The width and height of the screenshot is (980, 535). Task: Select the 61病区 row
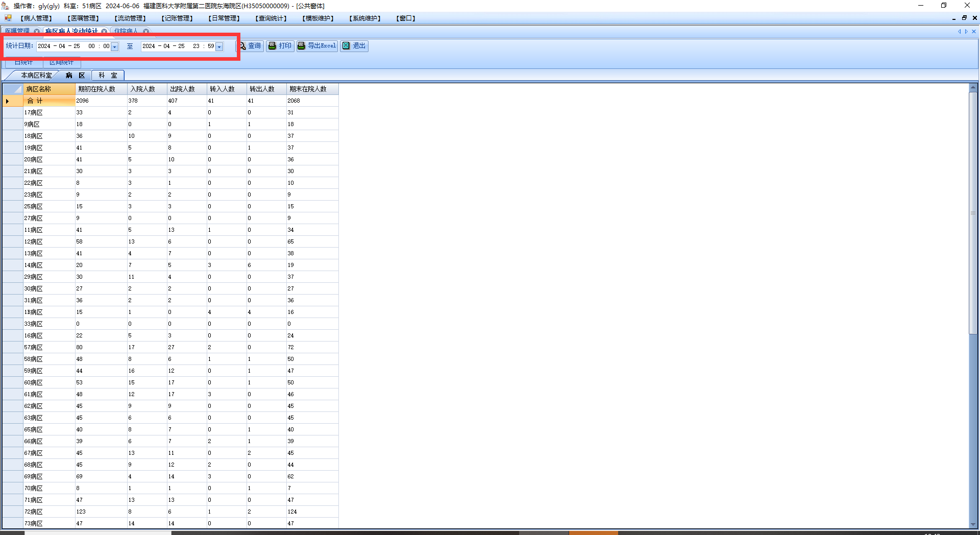tap(170, 395)
